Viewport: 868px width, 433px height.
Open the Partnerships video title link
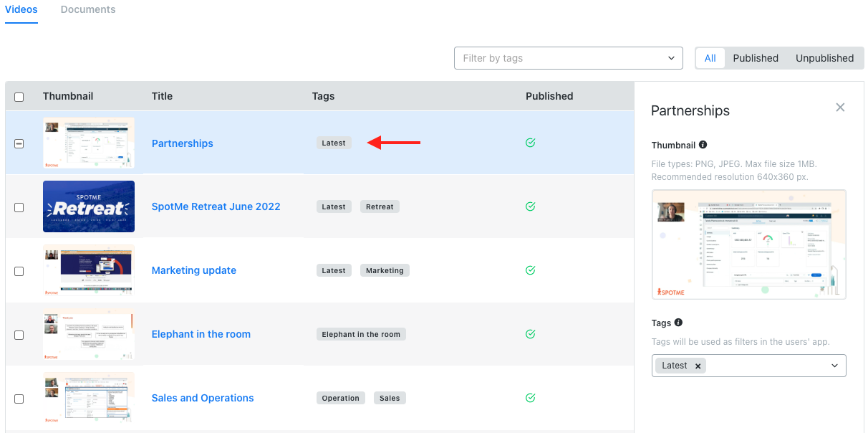pos(183,143)
